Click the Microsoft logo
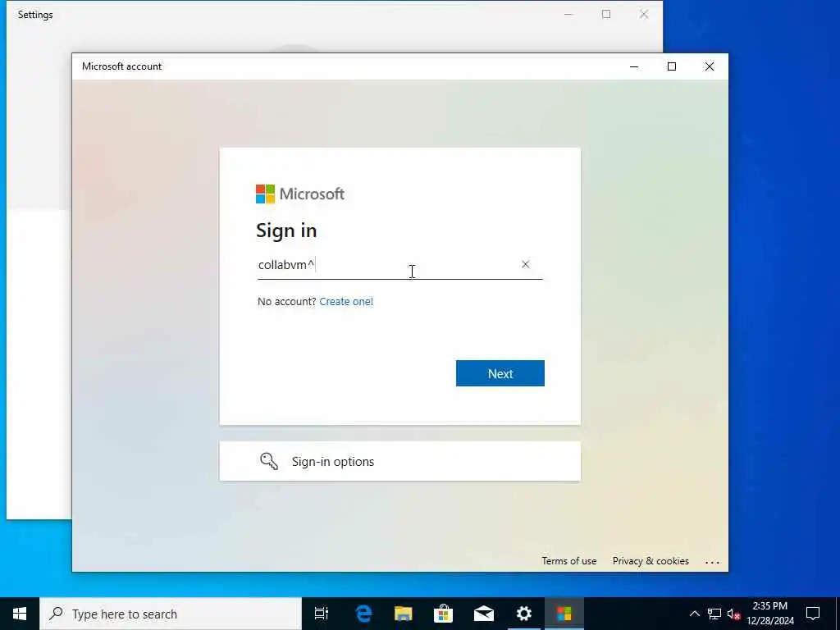840x630 pixels. pyautogui.click(x=300, y=194)
